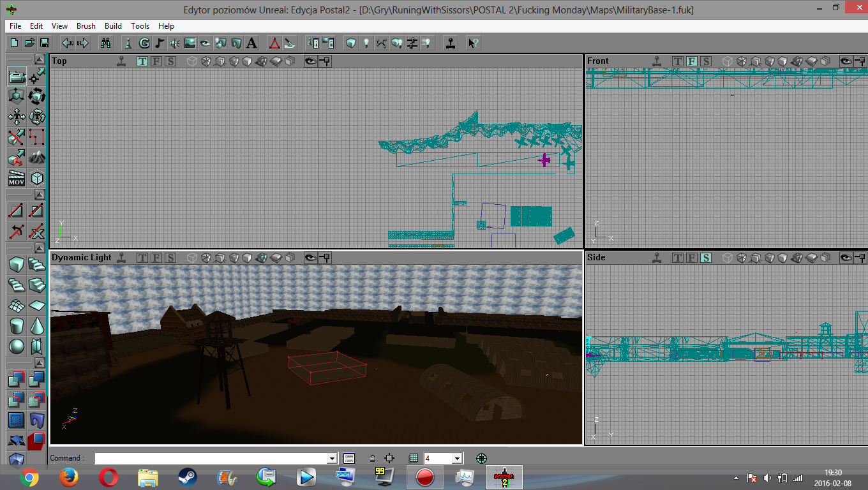Open the large letter A toolbar icon
The image size is (868, 490).
[x=251, y=43]
